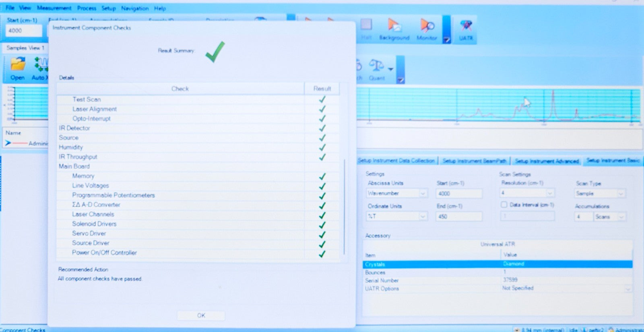The height and width of the screenshot is (332, 644).
Task: Click the Check column header
Action: [x=180, y=89]
